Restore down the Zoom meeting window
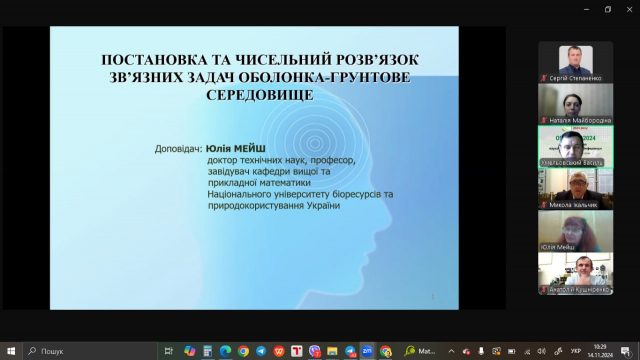Image resolution: width=640 pixels, height=360 pixels. click(x=608, y=9)
